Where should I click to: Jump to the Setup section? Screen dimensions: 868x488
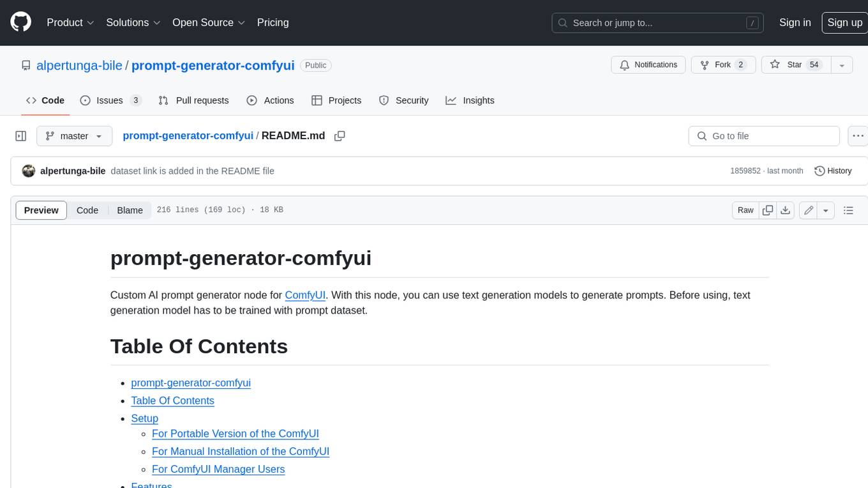pos(144,418)
